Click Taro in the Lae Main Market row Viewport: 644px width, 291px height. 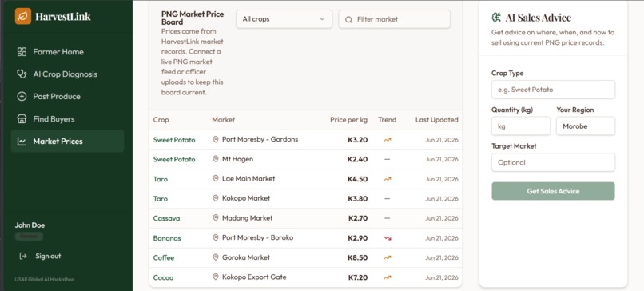tap(161, 179)
